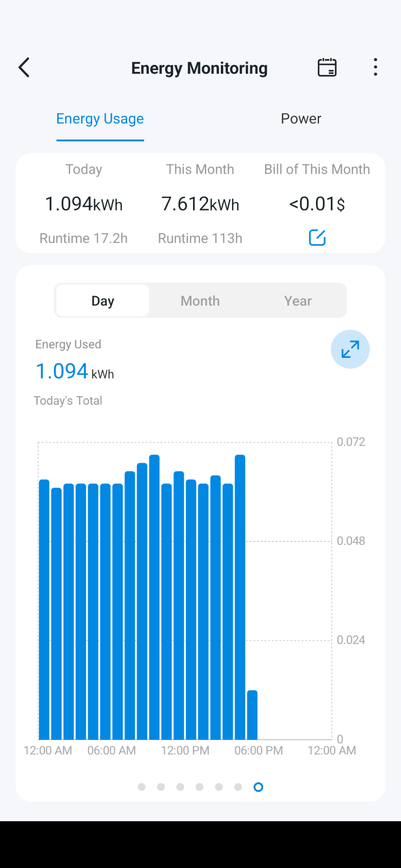Switch chart to Month view
This screenshot has width=401, height=868.
click(200, 301)
